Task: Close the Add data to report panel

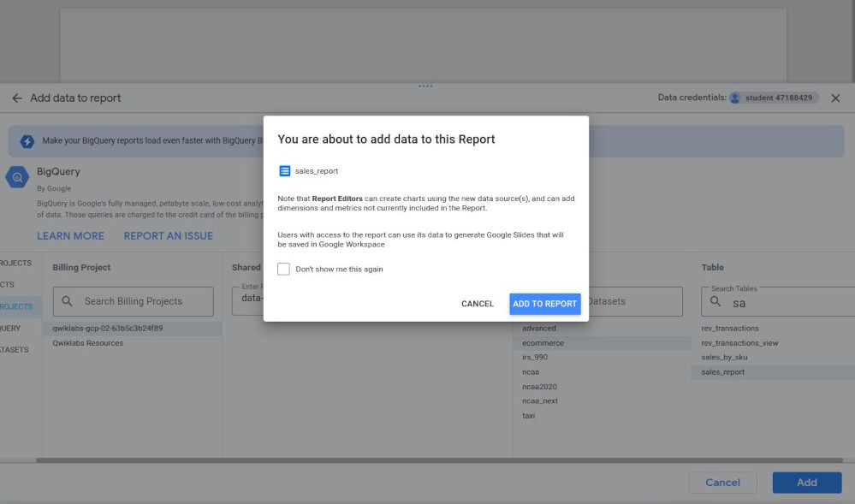Action: coord(835,98)
